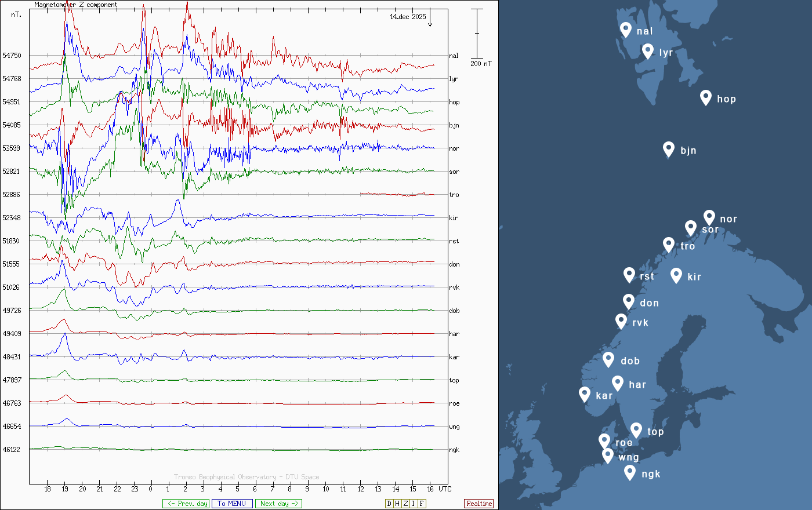Select the kir station map pin
The width and height of the screenshot is (812, 510).
(x=676, y=275)
